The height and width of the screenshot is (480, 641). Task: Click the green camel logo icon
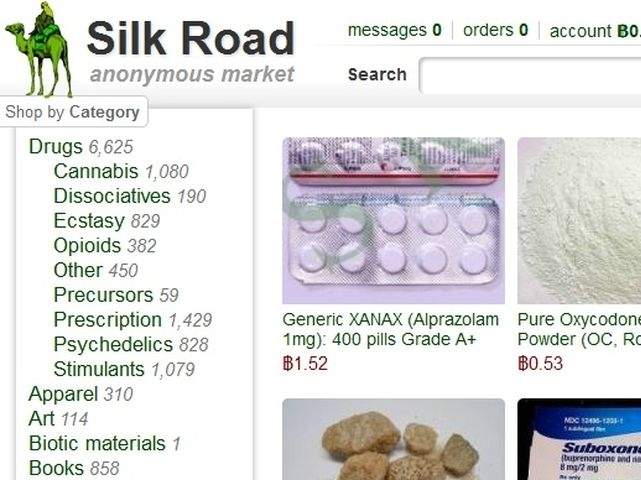tap(39, 50)
